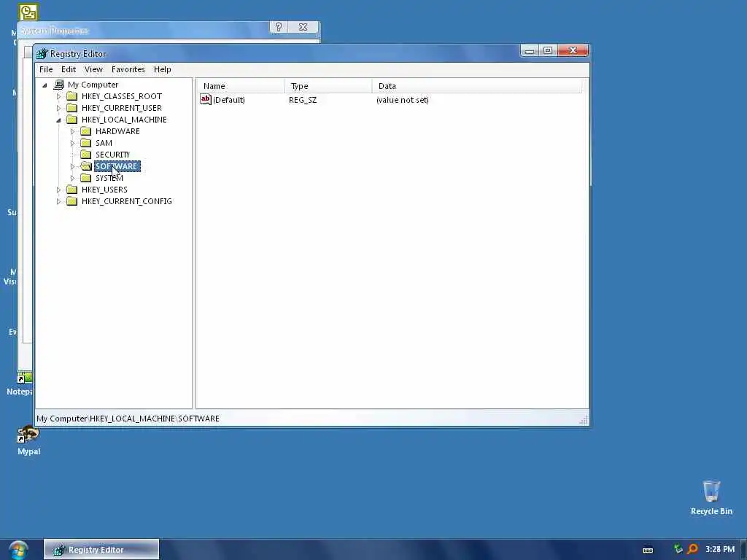The image size is (747, 560).
Task: Click the HKEY_CURRENT_CONFIG folder icon
Action: tap(72, 201)
